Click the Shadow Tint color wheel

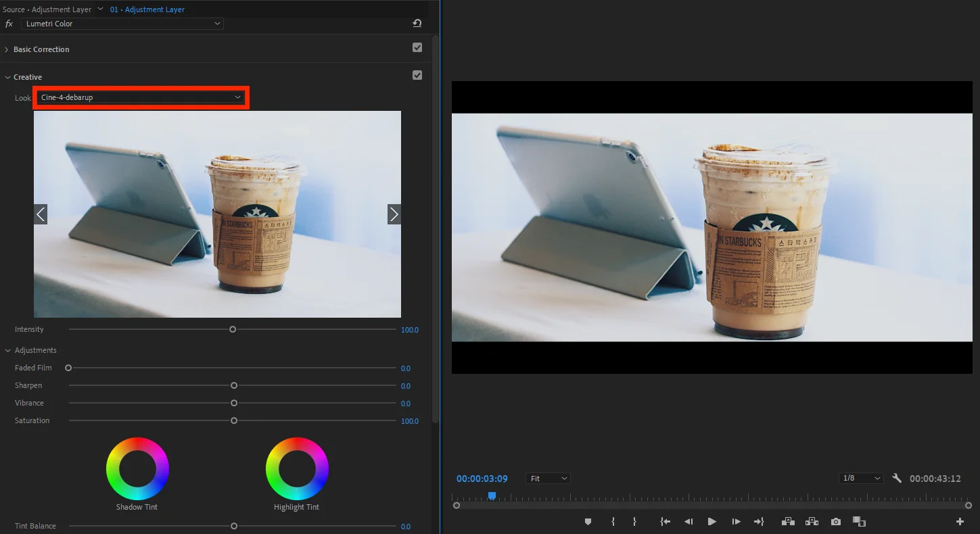(137, 468)
